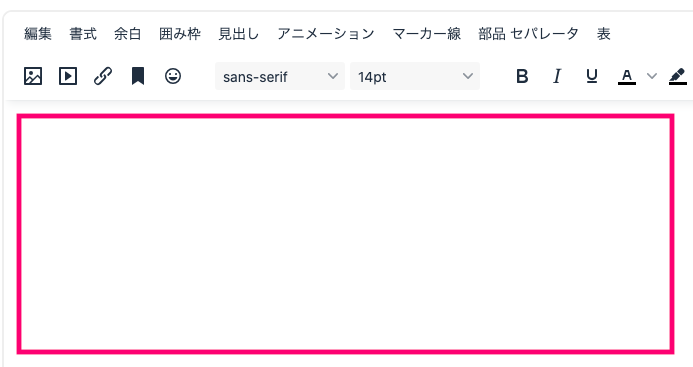Add an anchor using the bookmark icon

(x=138, y=76)
